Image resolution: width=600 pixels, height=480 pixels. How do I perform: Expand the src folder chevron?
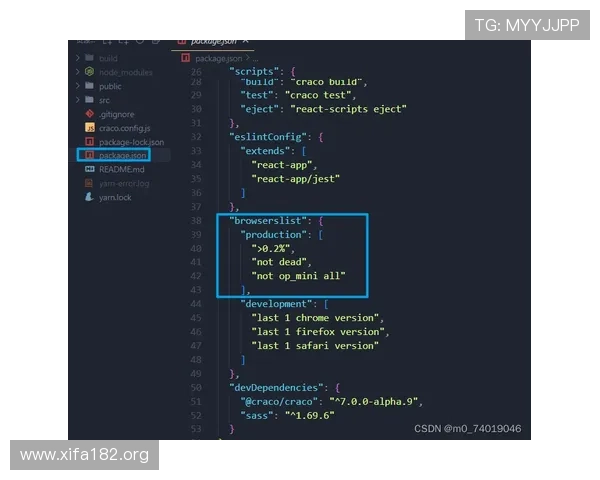click(78, 101)
